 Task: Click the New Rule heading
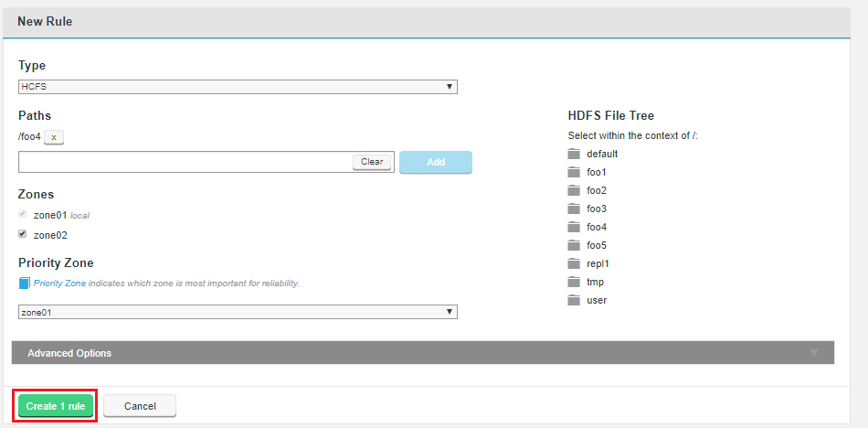click(x=45, y=22)
